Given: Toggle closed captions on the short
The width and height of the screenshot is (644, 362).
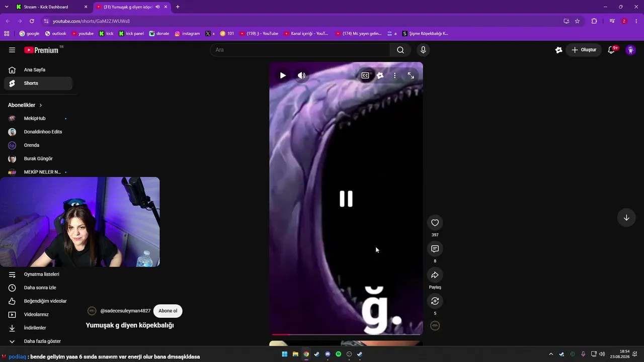Looking at the screenshot, I should pos(365,75).
